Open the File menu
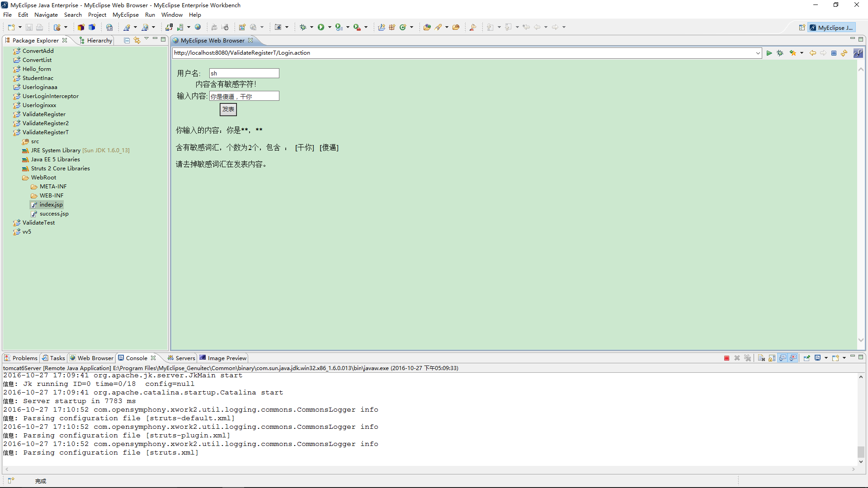 pyautogui.click(x=7, y=15)
